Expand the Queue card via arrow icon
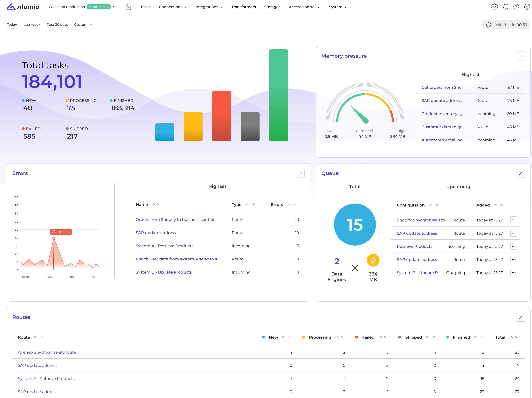The height and width of the screenshot is (398, 532). (521, 173)
